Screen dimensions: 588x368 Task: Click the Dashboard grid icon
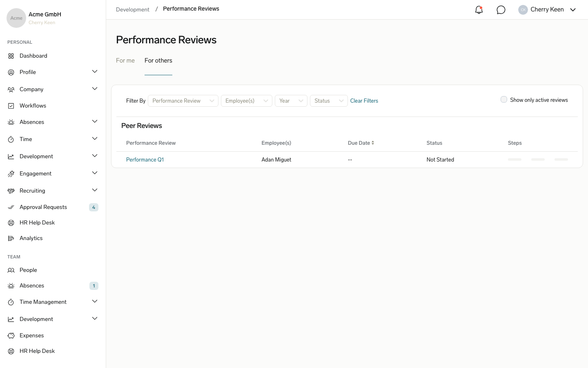11,56
